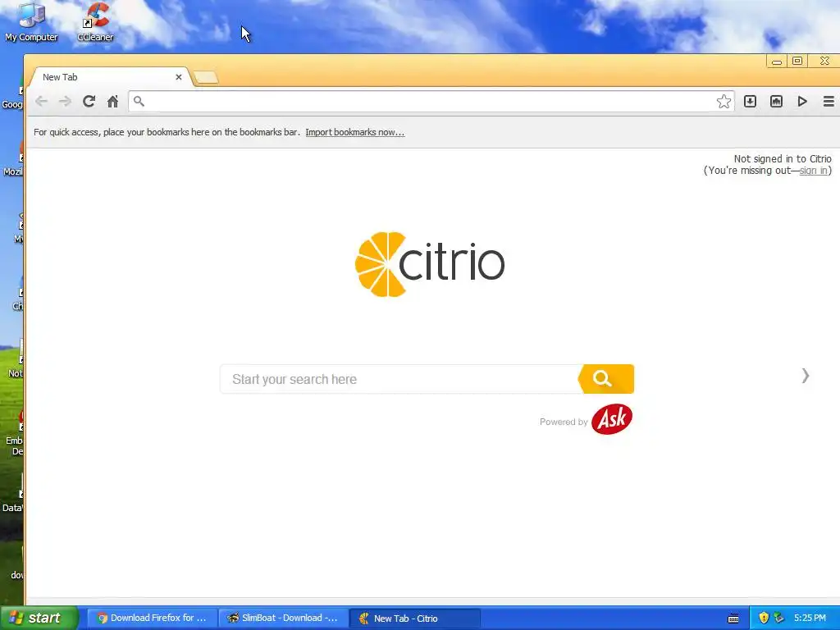Click 'Not signed in to Citrio' text
Image resolution: width=840 pixels, height=630 pixels.
tap(782, 158)
